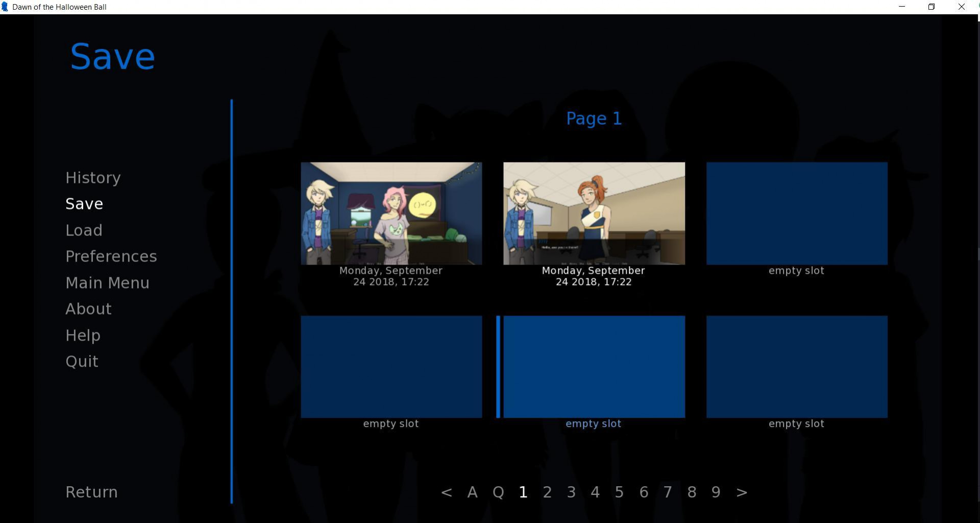Switch to save page 4
980x523 pixels.
point(595,492)
